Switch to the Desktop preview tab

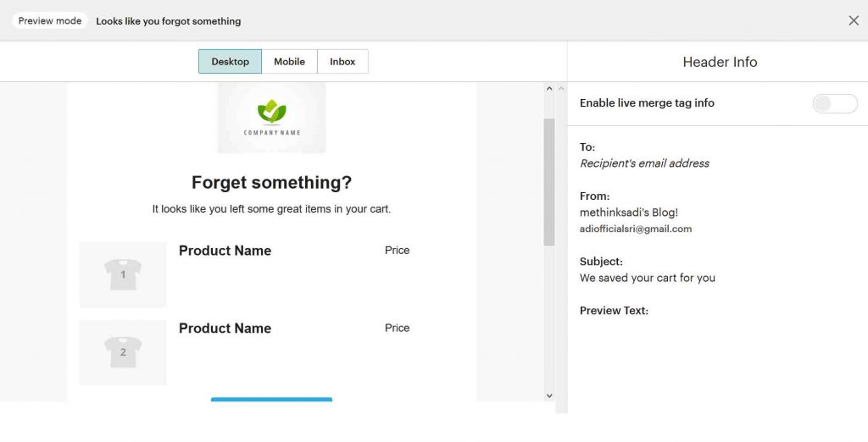point(230,62)
